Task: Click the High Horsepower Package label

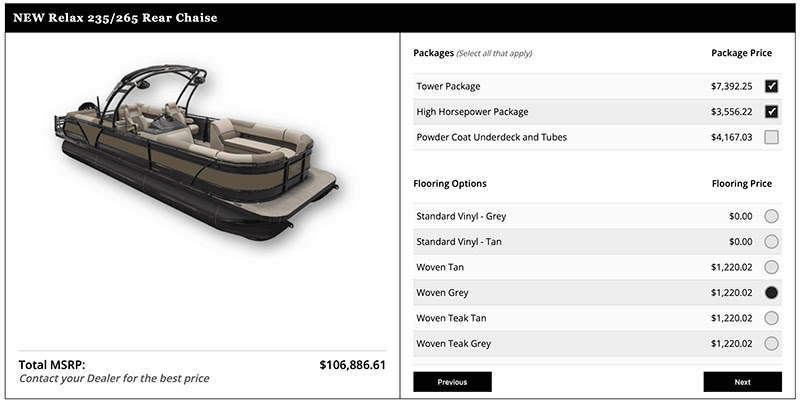Action: click(x=472, y=111)
